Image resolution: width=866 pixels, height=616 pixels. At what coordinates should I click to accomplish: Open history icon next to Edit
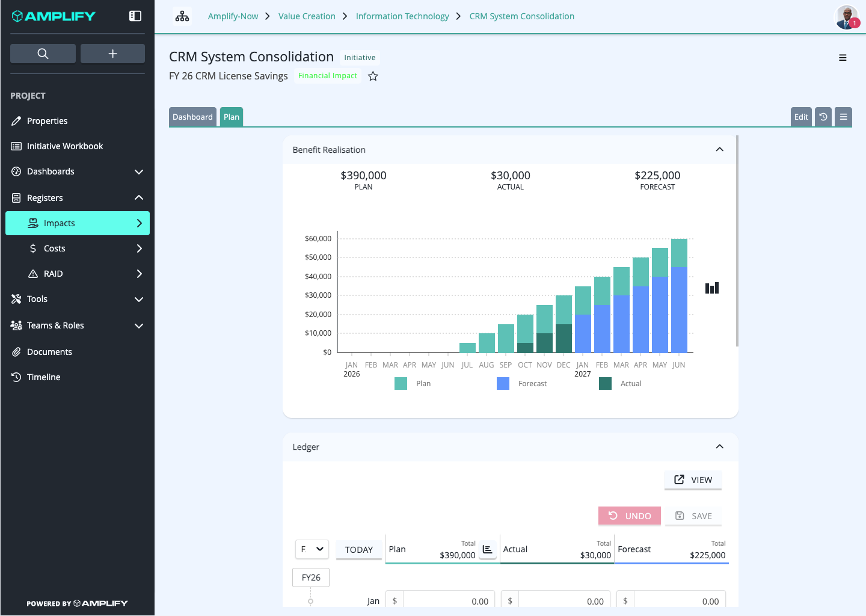coord(823,117)
